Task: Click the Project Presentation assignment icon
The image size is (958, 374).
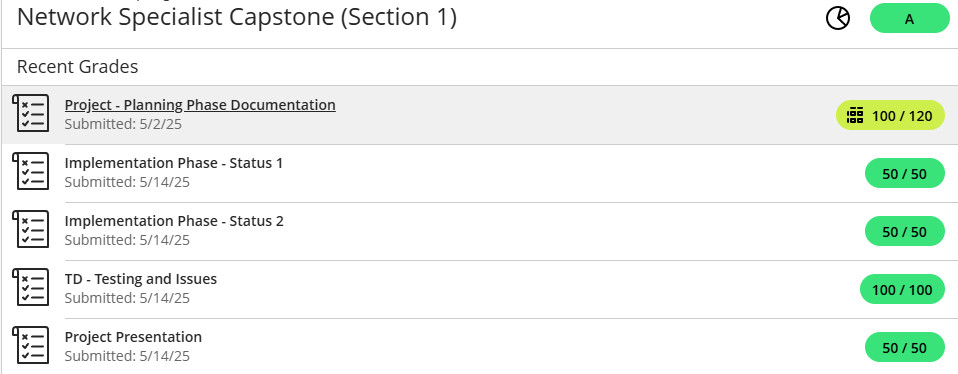Action: pyautogui.click(x=31, y=345)
